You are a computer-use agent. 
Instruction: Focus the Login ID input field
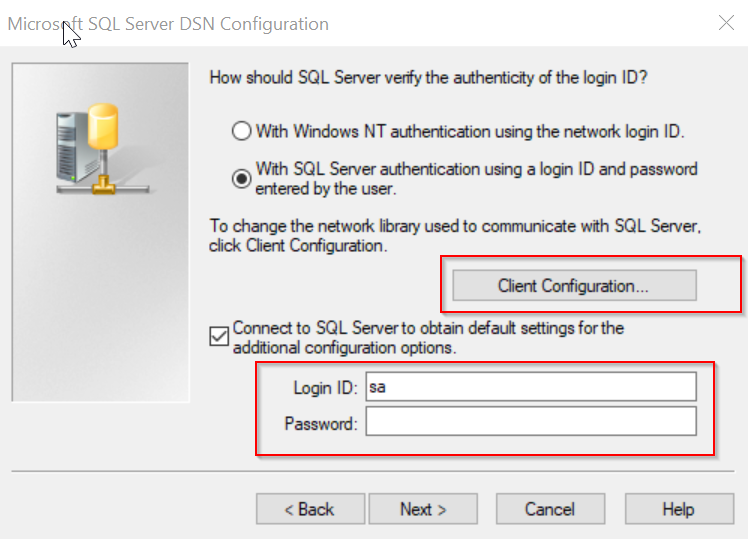pyautogui.click(x=531, y=387)
